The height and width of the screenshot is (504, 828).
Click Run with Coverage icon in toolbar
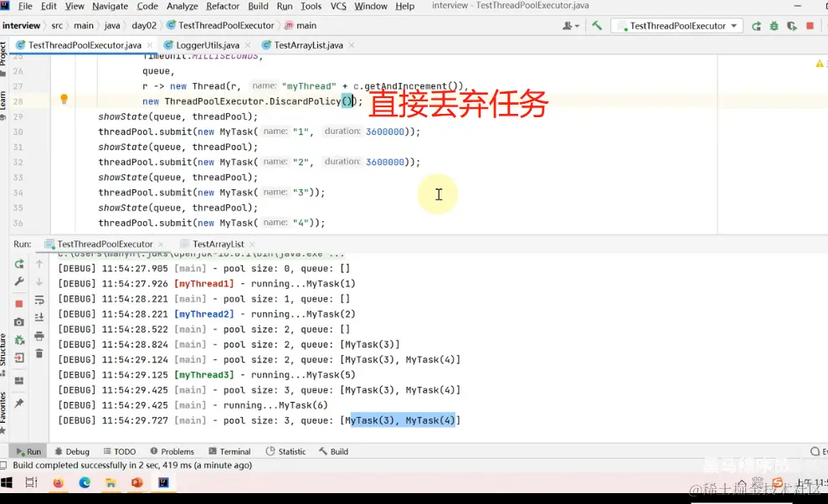coord(791,25)
